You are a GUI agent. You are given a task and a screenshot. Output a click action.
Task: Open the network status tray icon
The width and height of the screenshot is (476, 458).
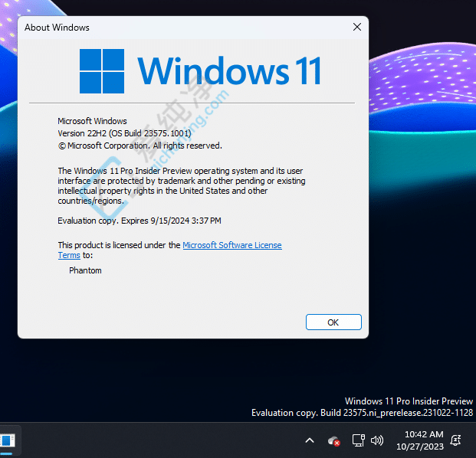pyautogui.click(x=358, y=440)
